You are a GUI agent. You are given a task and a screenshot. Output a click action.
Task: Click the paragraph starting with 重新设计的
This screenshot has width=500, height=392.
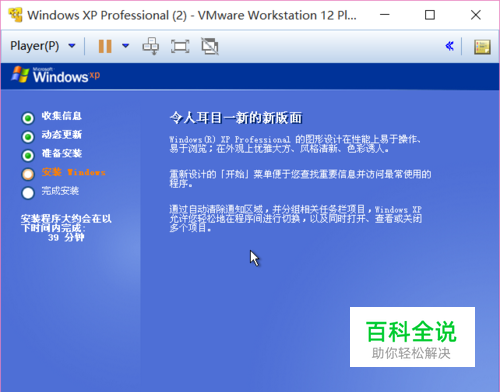point(300,179)
